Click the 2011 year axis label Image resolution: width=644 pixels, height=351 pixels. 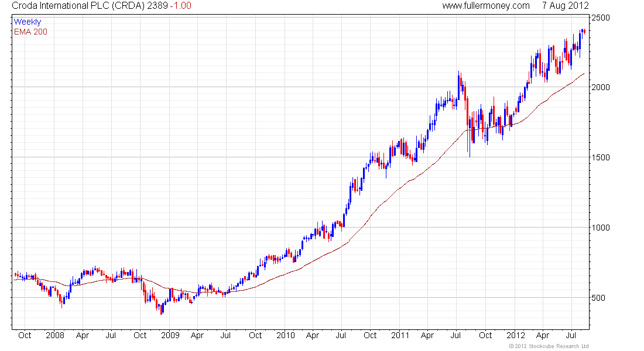pos(400,335)
